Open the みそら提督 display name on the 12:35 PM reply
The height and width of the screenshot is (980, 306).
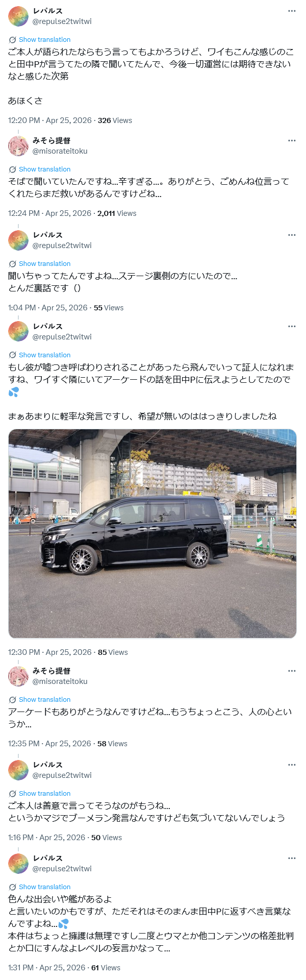click(x=52, y=671)
